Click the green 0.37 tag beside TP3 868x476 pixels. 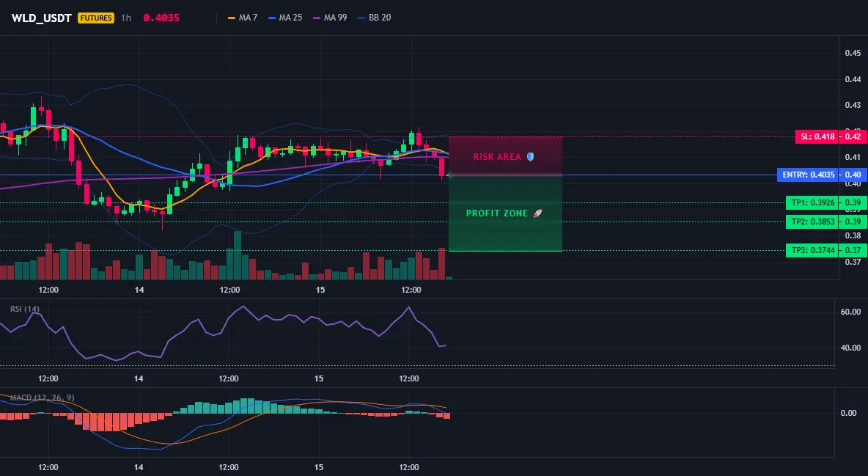pyautogui.click(x=853, y=250)
